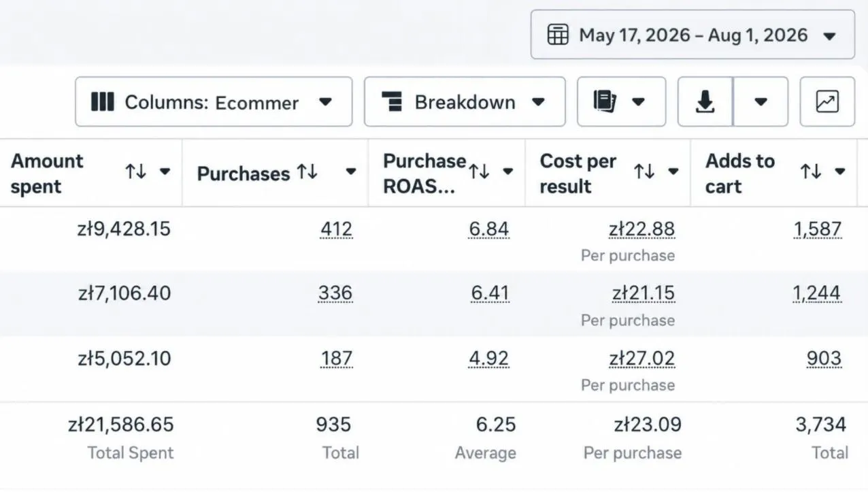The image size is (868, 494).
Task: Click the 1,244 adds to cart value
Action: coord(817,294)
